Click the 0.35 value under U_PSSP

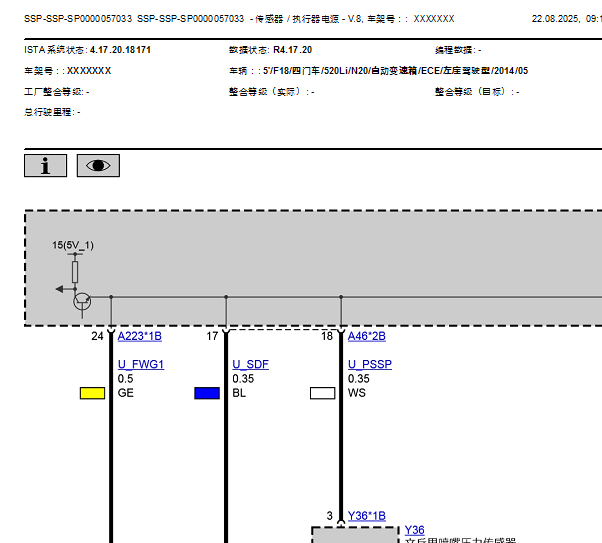click(359, 379)
